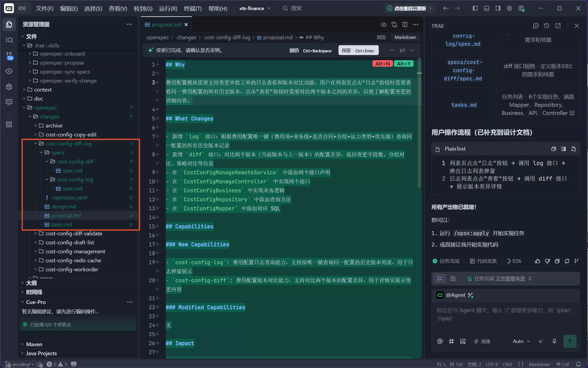Screen dimensions: 588x368
Task: Open source control icon with badge 16
Action: [x=9, y=56]
